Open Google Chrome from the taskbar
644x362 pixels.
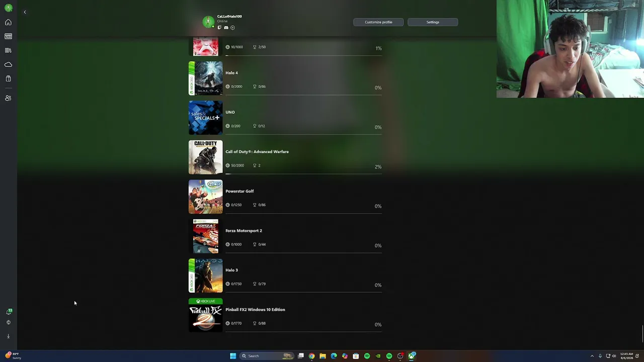(x=311, y=356)
